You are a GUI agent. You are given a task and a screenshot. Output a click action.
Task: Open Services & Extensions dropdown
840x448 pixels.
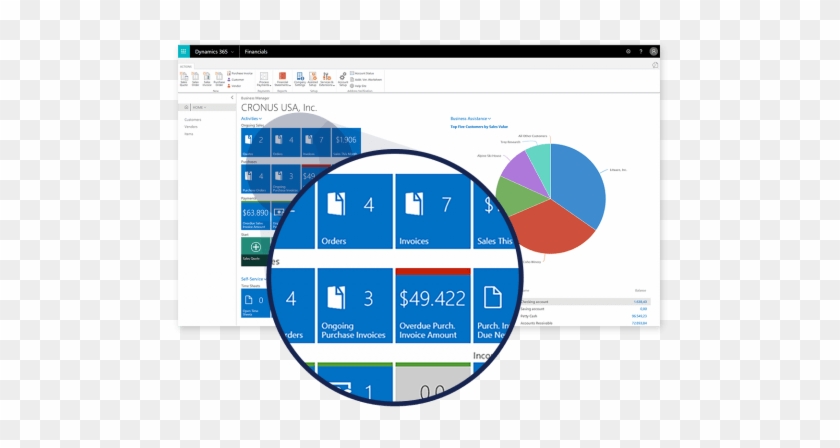pyautogui.click(x=327, y=79)
